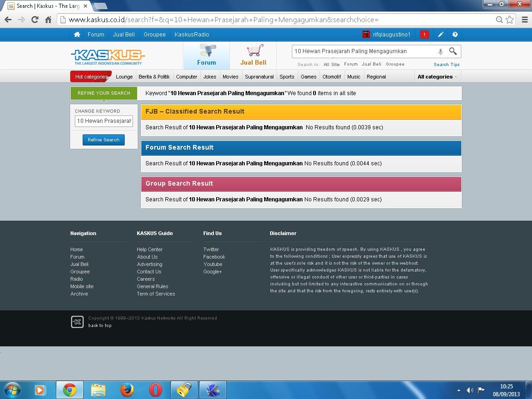The height and width of the screenshot is (399, 532).
Task: Click the browser back arrow
Action: click(x=8, y=20)
